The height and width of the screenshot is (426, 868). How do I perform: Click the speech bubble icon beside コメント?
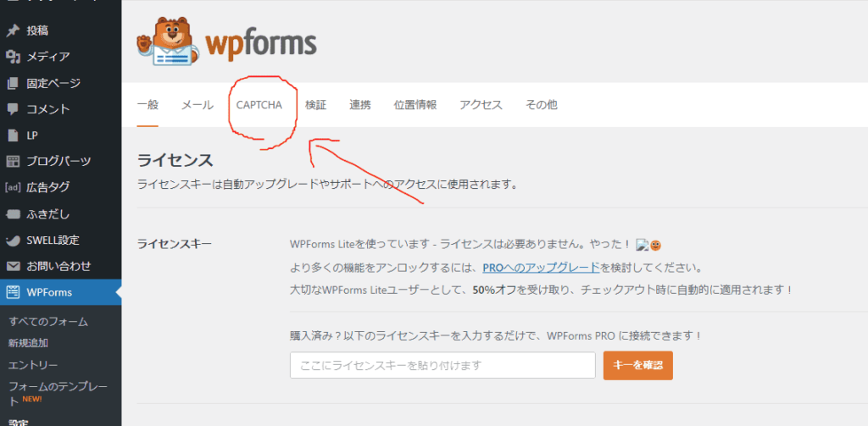(x=14, y=109)
